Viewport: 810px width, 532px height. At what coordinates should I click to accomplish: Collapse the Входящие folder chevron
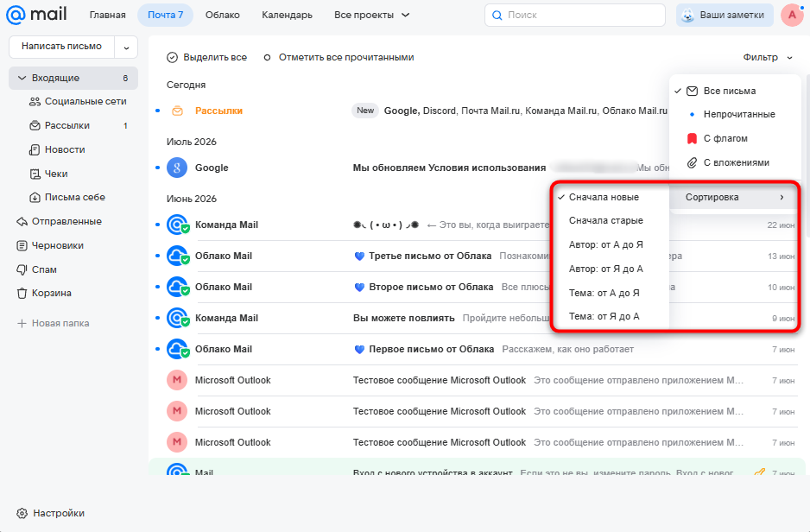[x=22, y=78]
